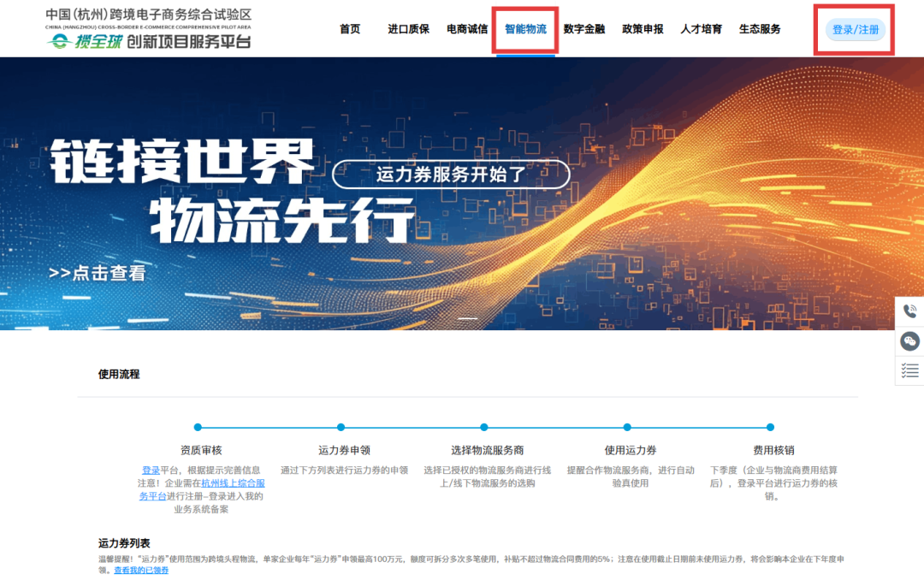This screenshot has height=580, width=924.
Task: Go to 首页 in the navigation
Action: [x=349, y=29]
